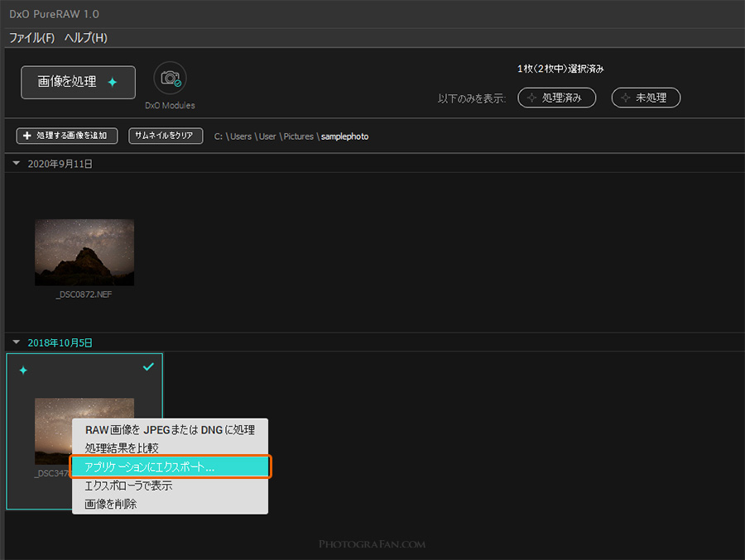Choose RAW画像を JPEGまたは DNG に処理
Viewport: 745px width, 560px height.
(170, 430)
